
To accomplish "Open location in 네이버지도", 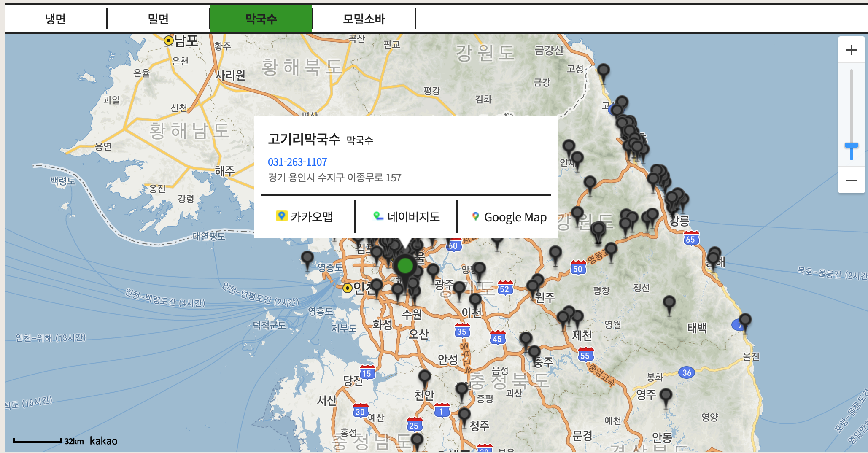I will click(406, 217).
